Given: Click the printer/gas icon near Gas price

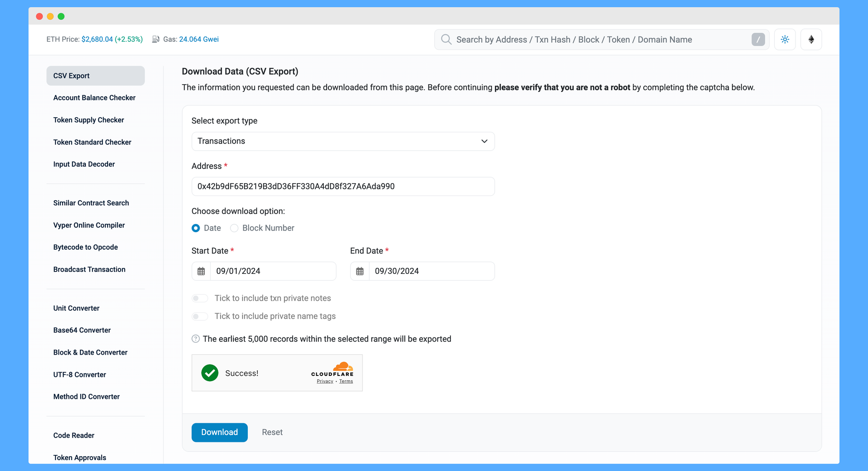Looking at the screenshot, I should 154,40.
